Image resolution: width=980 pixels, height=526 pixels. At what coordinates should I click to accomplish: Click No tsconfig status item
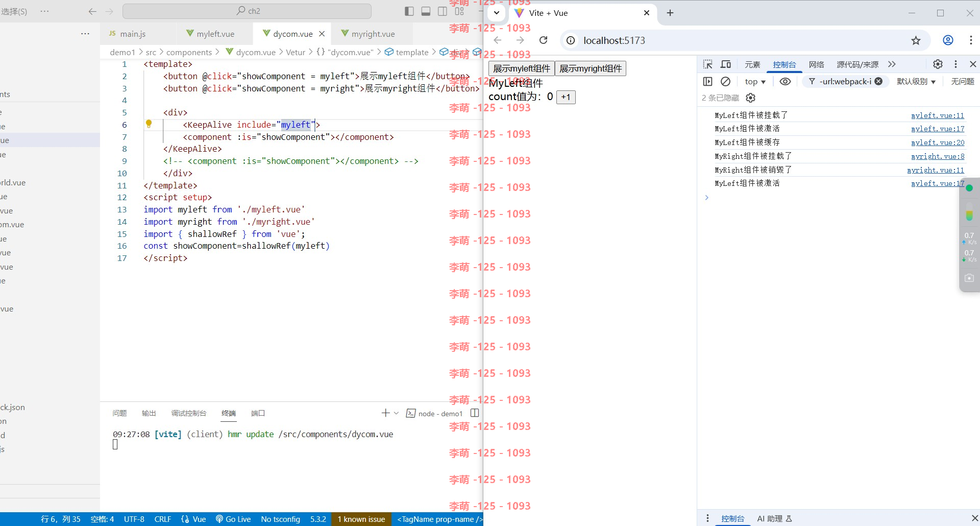(x=281, y=519)
